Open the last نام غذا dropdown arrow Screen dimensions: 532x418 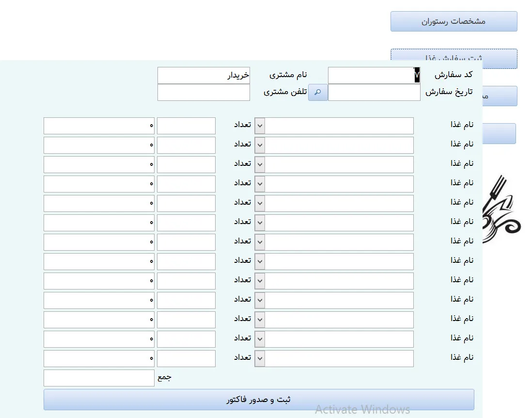tap(260, 359)
